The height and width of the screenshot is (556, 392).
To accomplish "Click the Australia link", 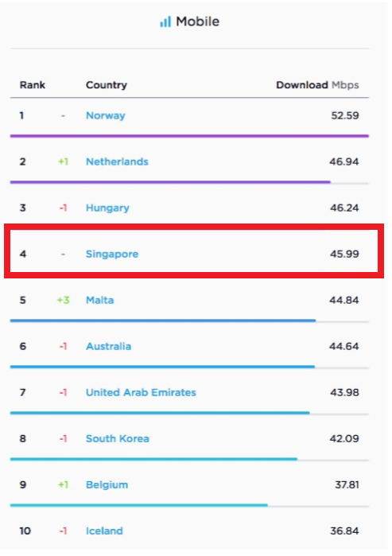I will [108, 347].
